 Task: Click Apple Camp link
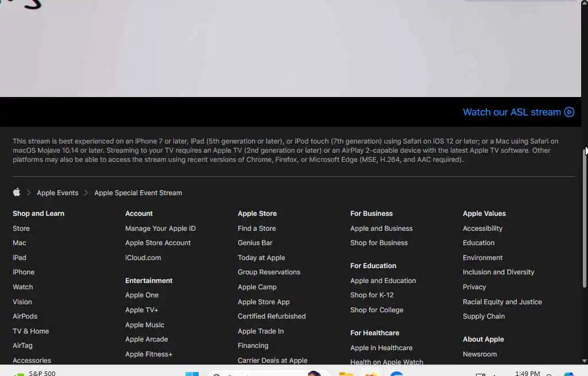click(257, 287)
